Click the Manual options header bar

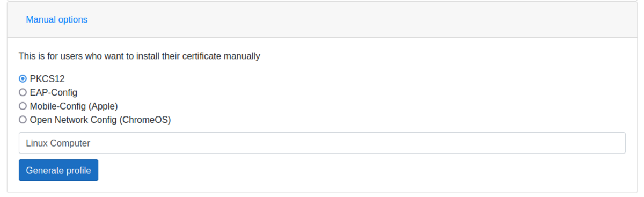click(322, 19)
